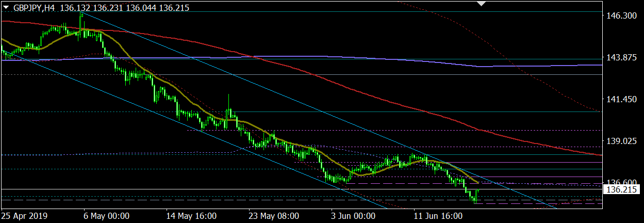Click the chart shift triangle marker at top
The height and width of the screenshot is (223, 644).
tap(481, 3)
